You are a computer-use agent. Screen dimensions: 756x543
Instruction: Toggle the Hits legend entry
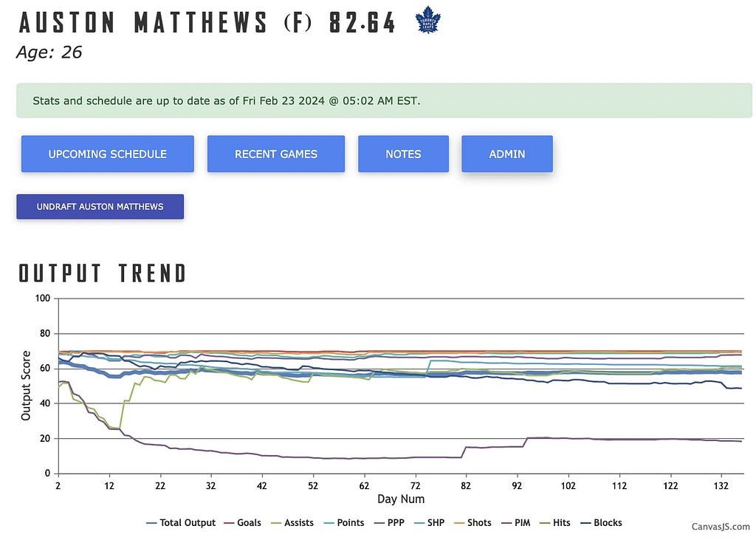pos(555,523)
